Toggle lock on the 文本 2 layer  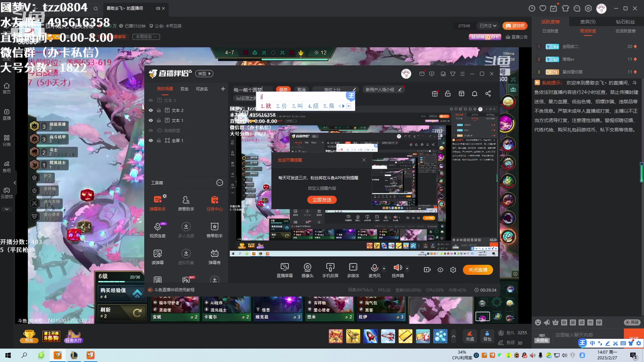159,110
